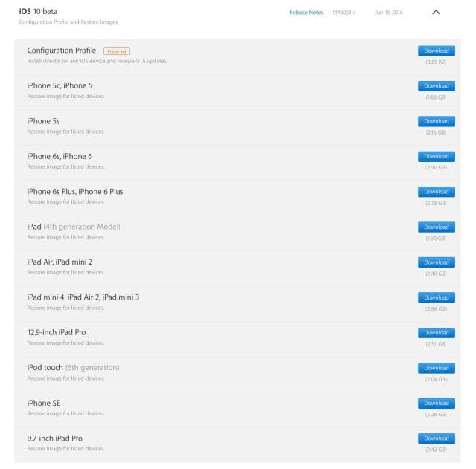Open the Release Notes link
476x469 pixels.
pyautogui.click(x=306, y=13)
